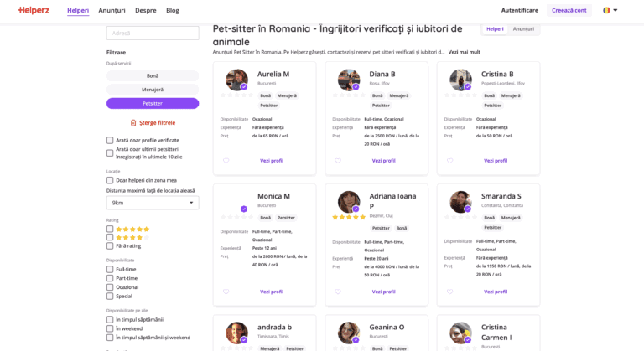Viewport: 644px width, 351px height.
Task: Open Aurelia M's profile photo
Action: (x=236, y=80)
